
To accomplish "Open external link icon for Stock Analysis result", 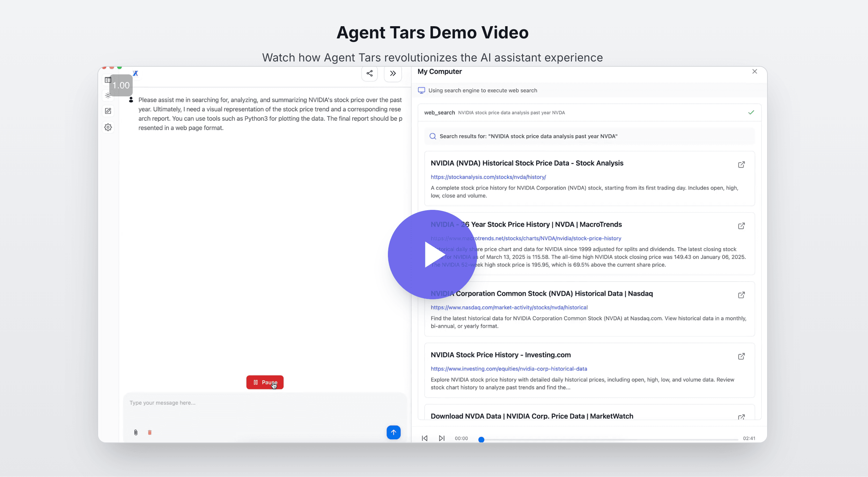I will [741, 164].
